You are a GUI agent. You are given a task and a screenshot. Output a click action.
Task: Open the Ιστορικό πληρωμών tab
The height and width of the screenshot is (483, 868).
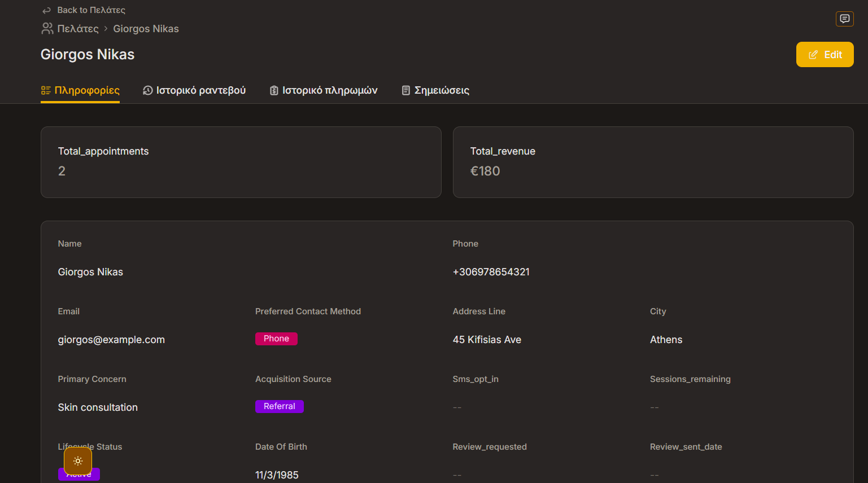(330, 90)
